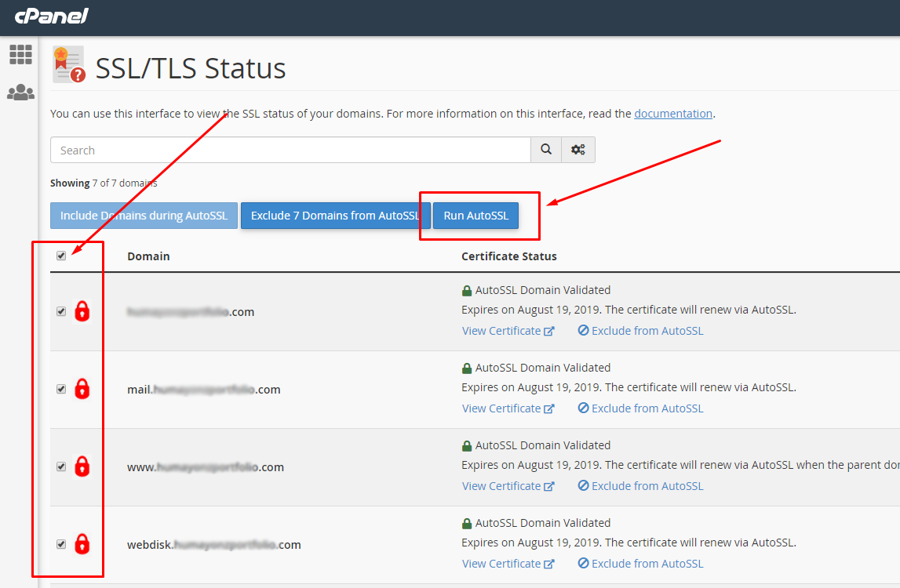View Certificate for the www domain
Image resolution: width=900 pixels, height=588 pixels.
pyautogui.click(x=508, y=486)
